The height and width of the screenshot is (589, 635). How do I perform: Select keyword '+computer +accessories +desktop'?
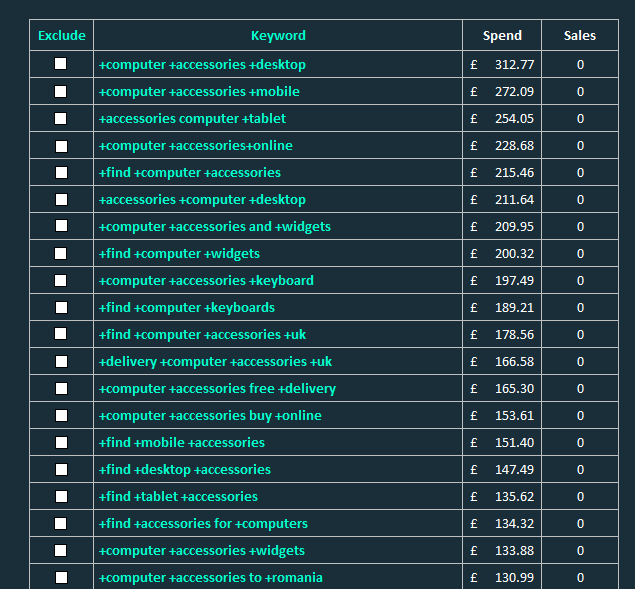202,65
